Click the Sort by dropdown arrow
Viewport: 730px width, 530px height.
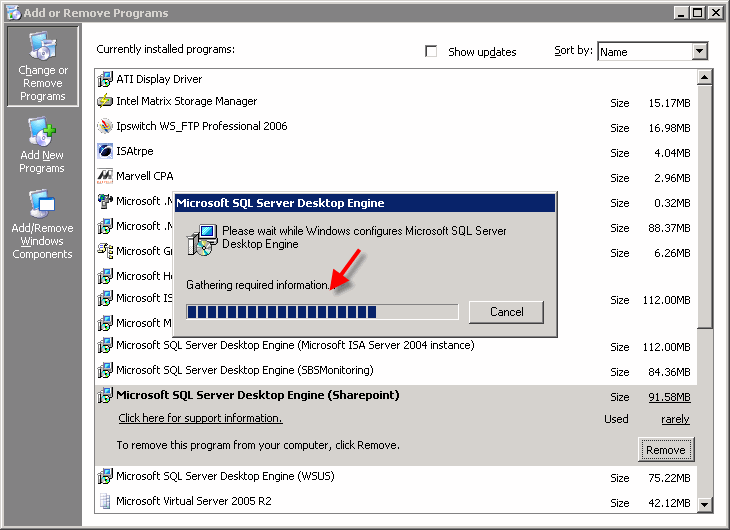click(699, 52)
